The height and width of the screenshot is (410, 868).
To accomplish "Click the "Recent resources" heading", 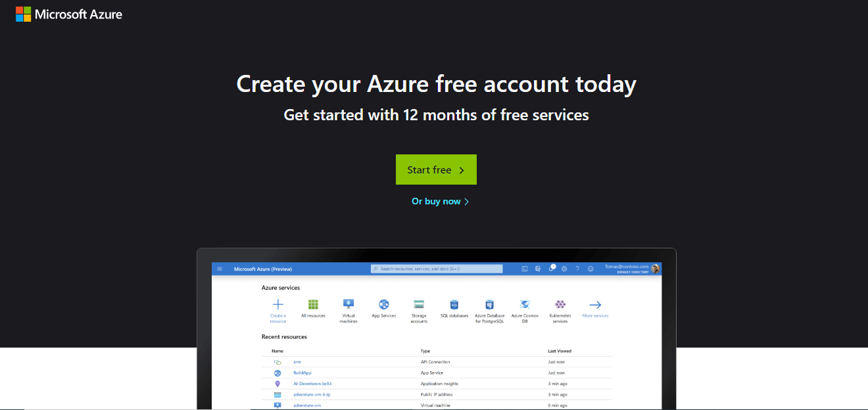I will 284,337.
